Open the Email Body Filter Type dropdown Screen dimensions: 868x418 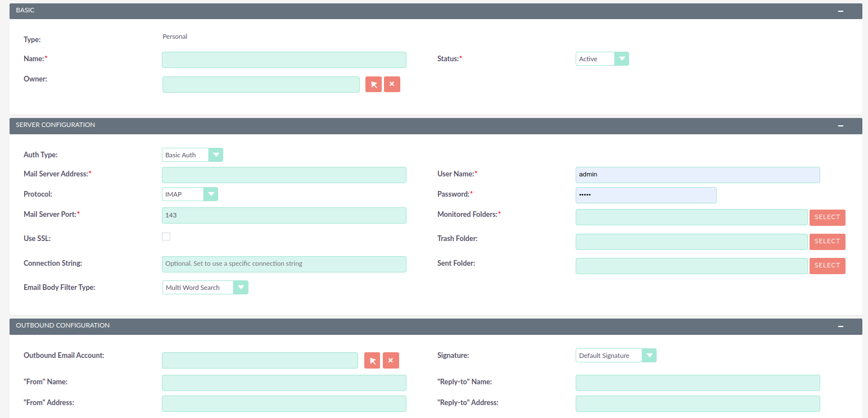pyautogui.click(x=241, y=287)
